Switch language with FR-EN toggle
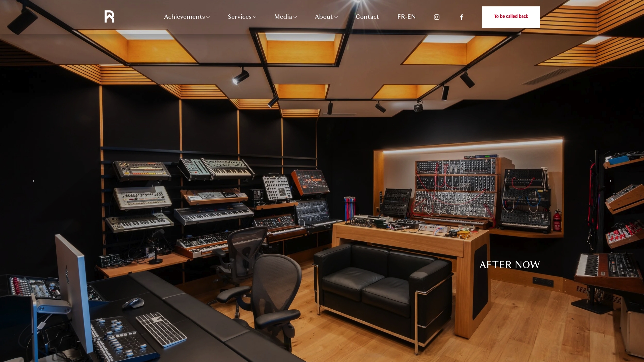 pos(407,17)
